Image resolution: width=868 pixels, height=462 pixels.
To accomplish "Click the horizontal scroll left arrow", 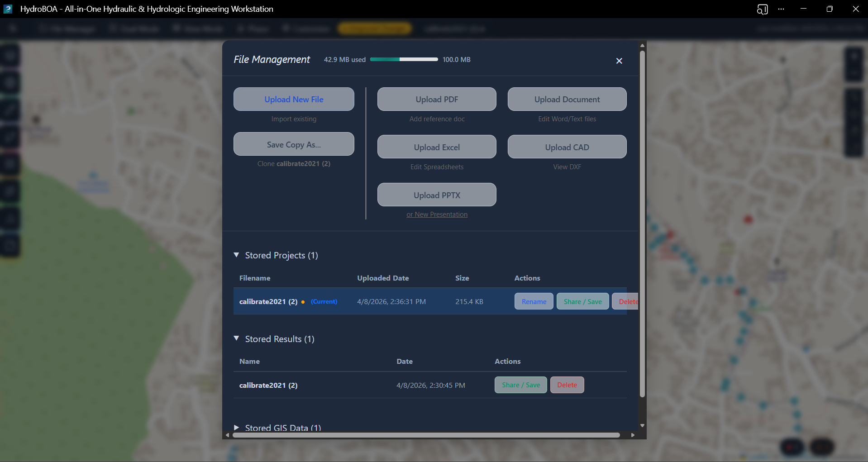I will [227, 435].
